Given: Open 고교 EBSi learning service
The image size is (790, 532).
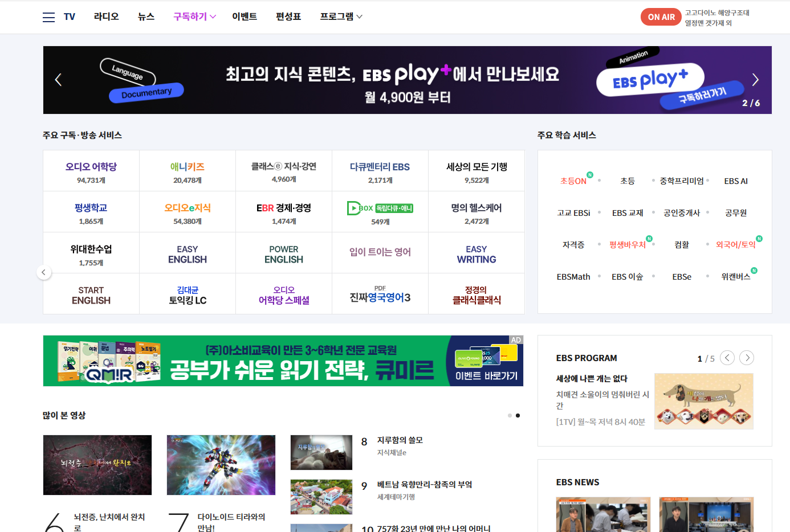Looking at the screenshot, I should [573, 212].
